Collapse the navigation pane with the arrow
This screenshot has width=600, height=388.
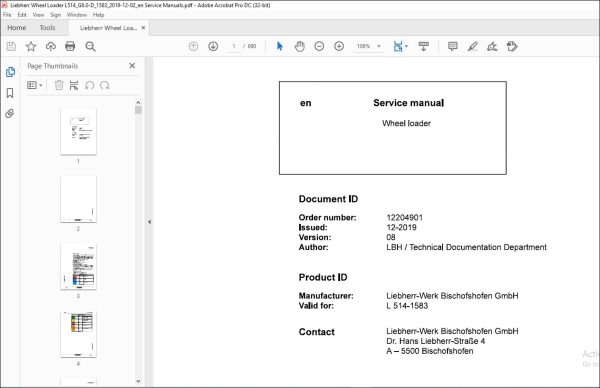149,222
